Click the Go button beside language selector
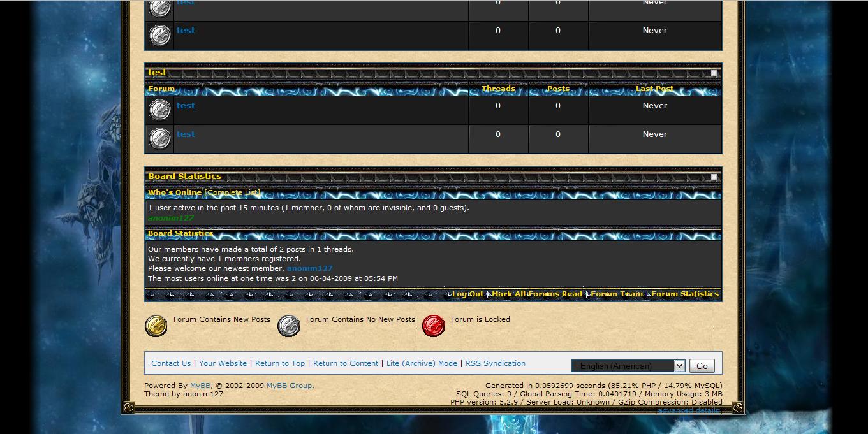Viewport: 868px width, 434px height. click(702, 366)
